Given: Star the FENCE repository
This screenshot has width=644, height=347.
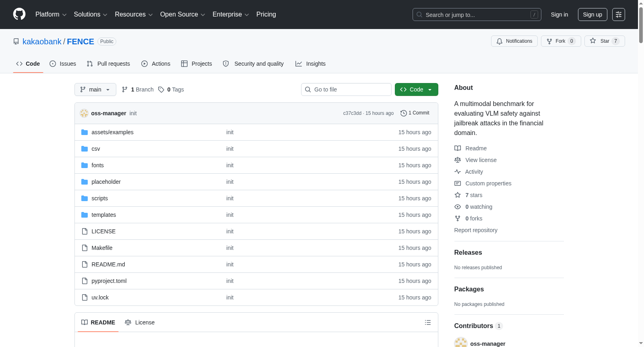Looking at the screenshot, I should click(x=605, y=41).
